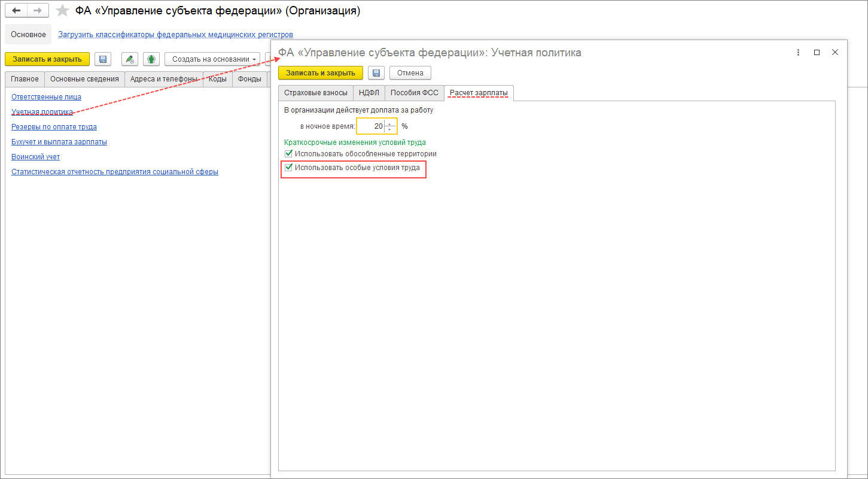Open the Главное tab of the organization
The width and height of the screenshot is (868, 479).
click(x=25, y=79)
